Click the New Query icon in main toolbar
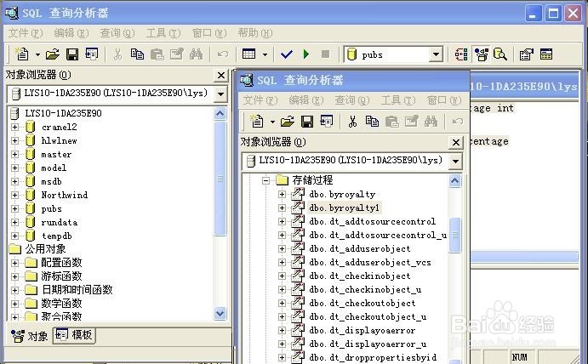The image size is (588, 364). click(22, 54)
